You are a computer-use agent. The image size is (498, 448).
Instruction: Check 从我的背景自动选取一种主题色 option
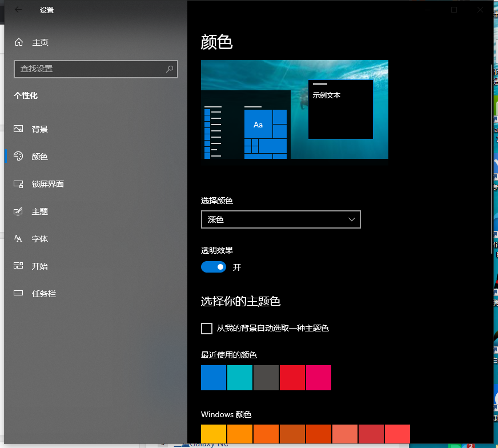(x=206, y=328)
